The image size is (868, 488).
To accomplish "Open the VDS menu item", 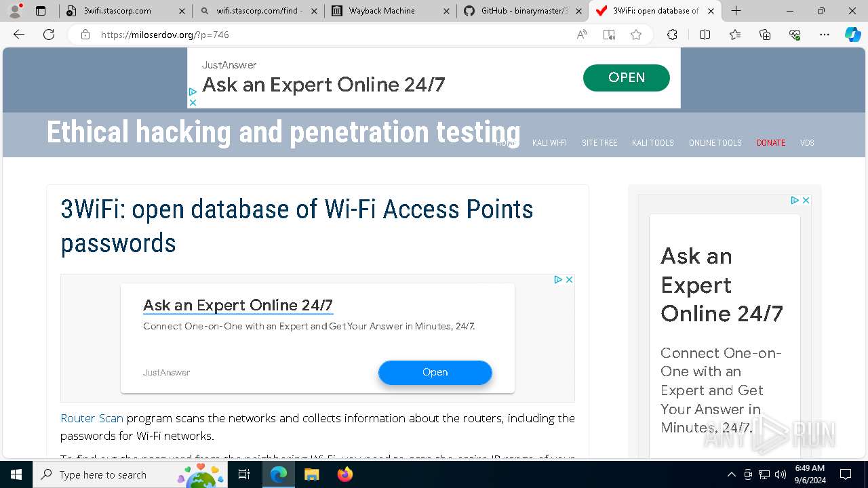I will tap(807, 143).
